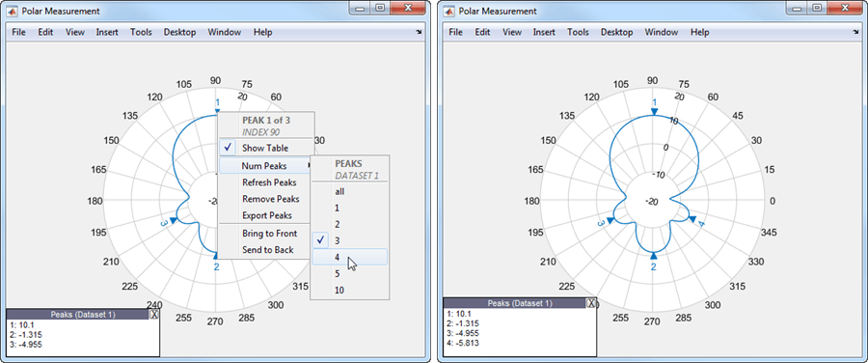Click 'Peaks (Dataset 1)' header in left window
868x363 pixels.
(x=83, y=314)
